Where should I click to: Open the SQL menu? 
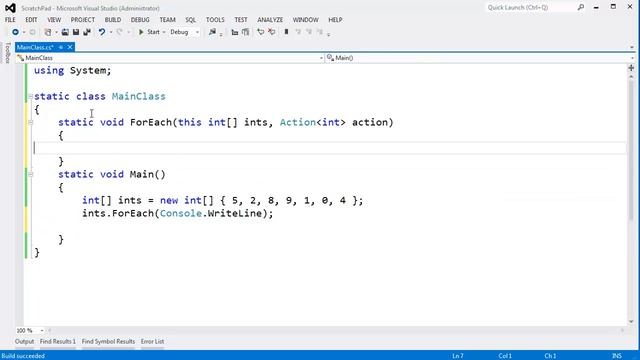[x=191, y=20]
